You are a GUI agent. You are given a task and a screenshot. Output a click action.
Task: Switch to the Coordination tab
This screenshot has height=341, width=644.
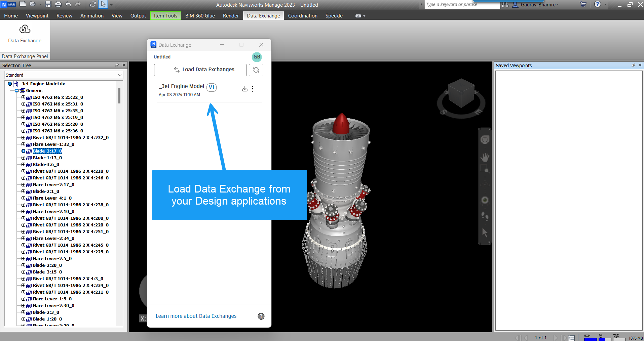click(303, 16)
